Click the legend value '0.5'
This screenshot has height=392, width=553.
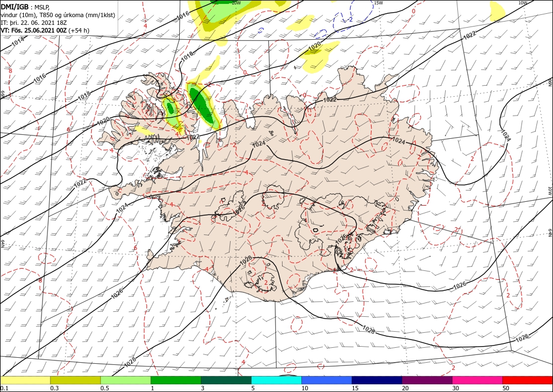[x=105, y=388]
